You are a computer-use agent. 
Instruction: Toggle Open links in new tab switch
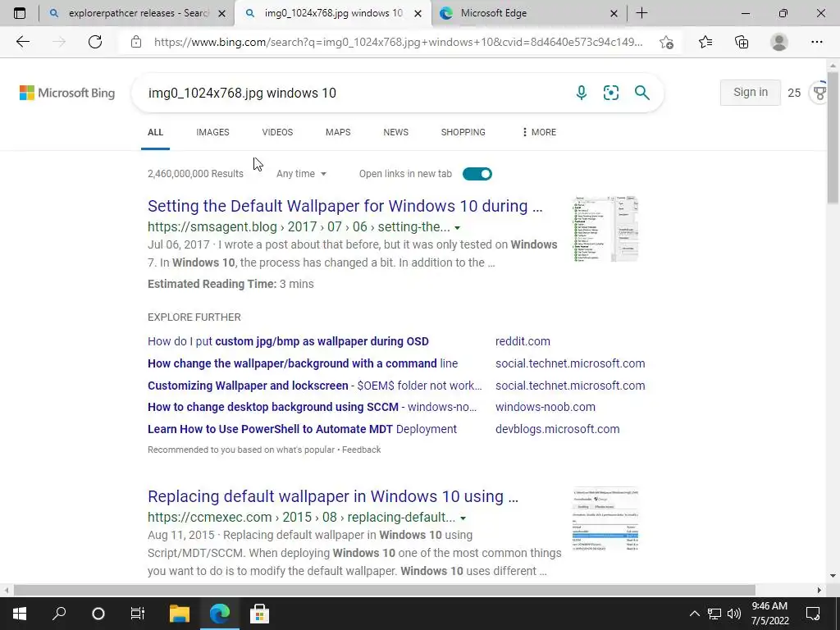point(477,174)
